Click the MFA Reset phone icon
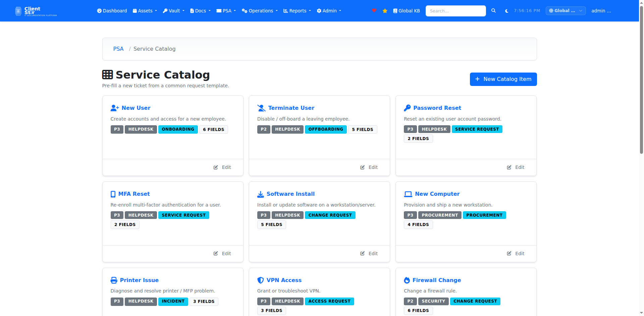Screen dimensions: 644x316 point(113,194)
